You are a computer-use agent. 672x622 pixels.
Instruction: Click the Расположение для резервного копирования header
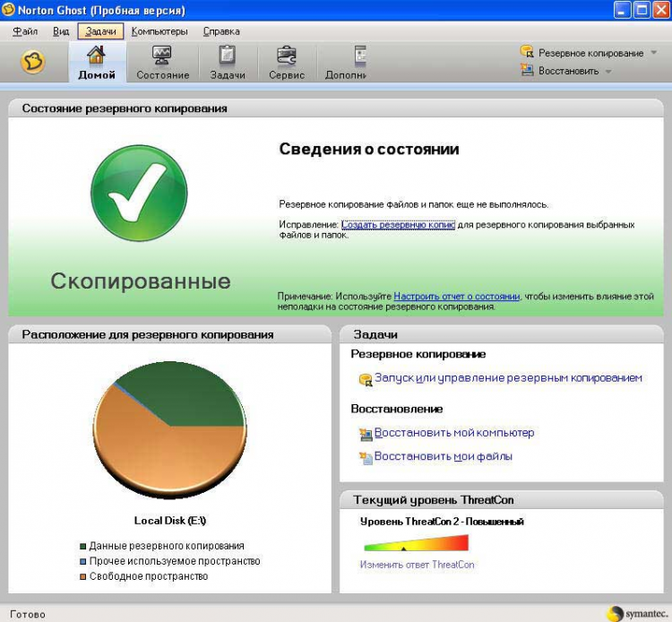point(169,334)
